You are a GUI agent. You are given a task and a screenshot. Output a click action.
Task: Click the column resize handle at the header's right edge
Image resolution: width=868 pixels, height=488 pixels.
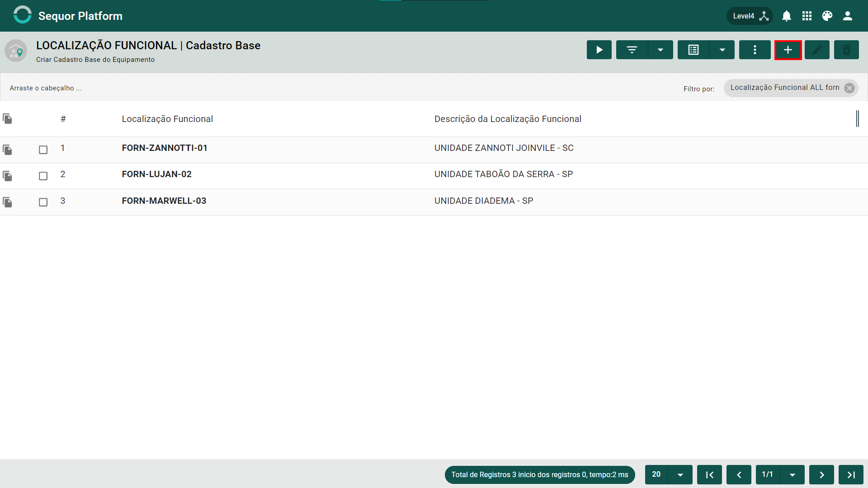[x=857, y=118]
